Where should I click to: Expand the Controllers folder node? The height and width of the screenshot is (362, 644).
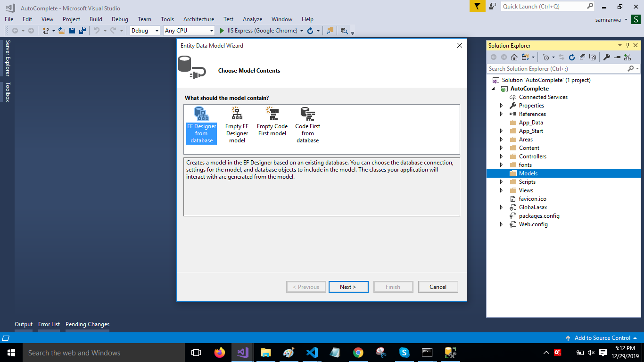(x=501, y=156)
